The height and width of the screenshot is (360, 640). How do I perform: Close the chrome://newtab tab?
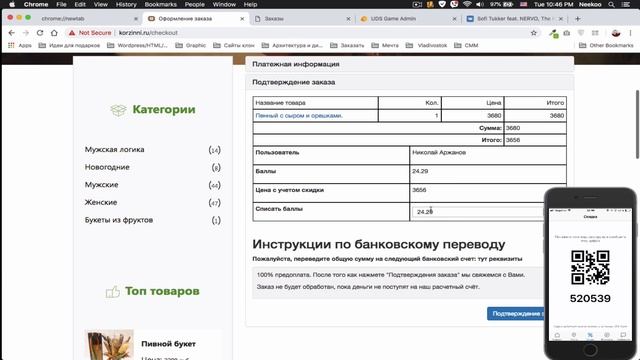pyautogui.click(x=136, y=19)
